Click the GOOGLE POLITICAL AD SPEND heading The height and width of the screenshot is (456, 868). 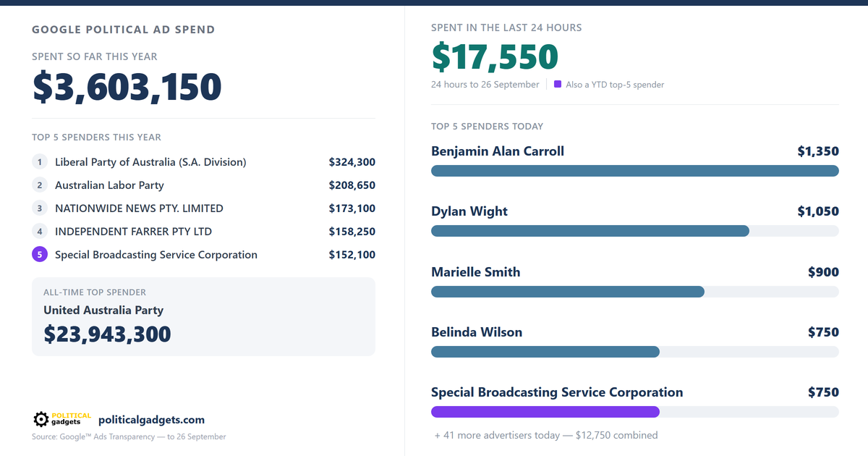coord(124,30)
